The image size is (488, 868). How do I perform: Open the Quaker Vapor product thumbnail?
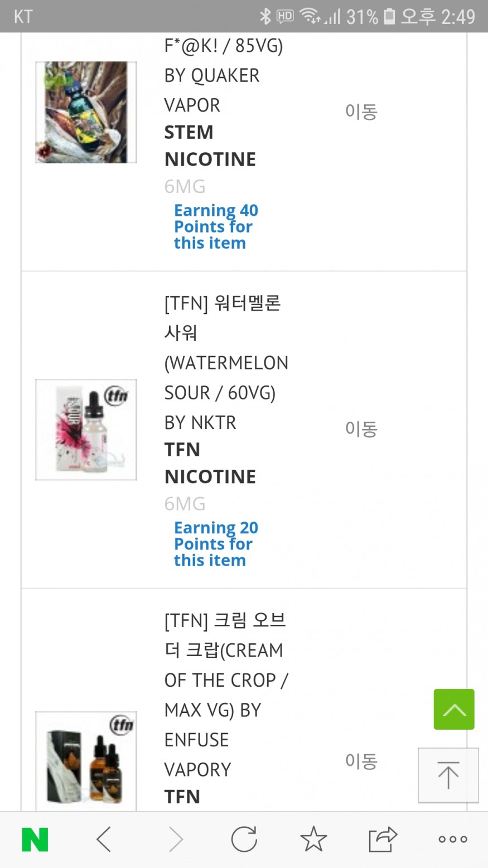coord(86,112)
